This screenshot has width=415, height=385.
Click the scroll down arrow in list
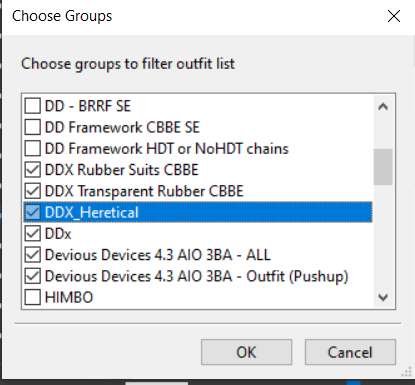383,297
